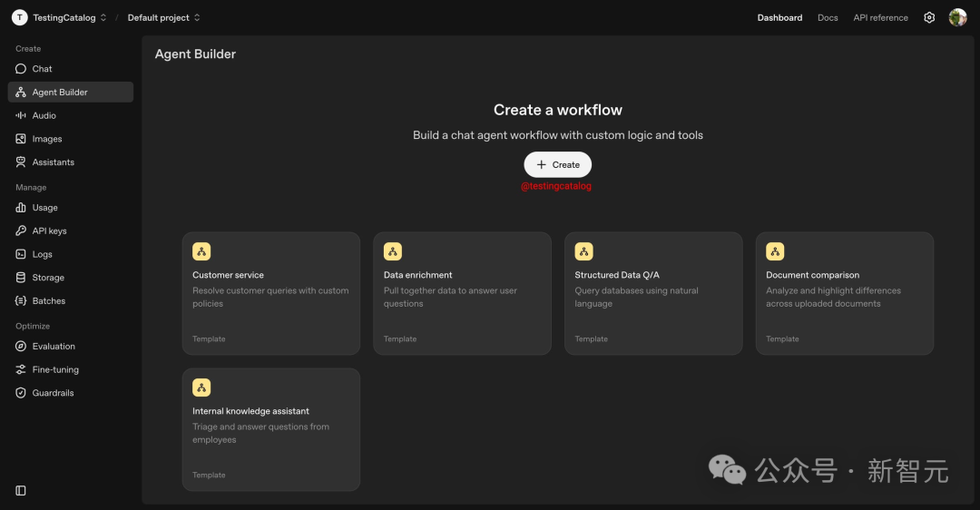Open the user avatar menu
This screenshot has height=510, width=980.
tap(957, 17)
